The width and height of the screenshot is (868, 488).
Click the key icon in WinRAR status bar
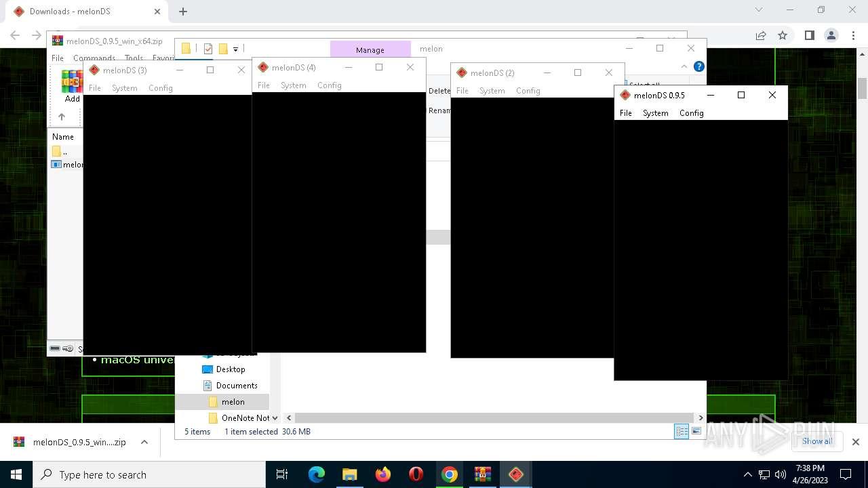(68, 349)
